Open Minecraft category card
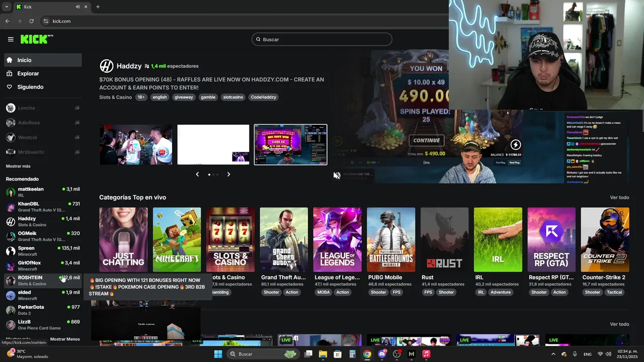 coord(177,240)
